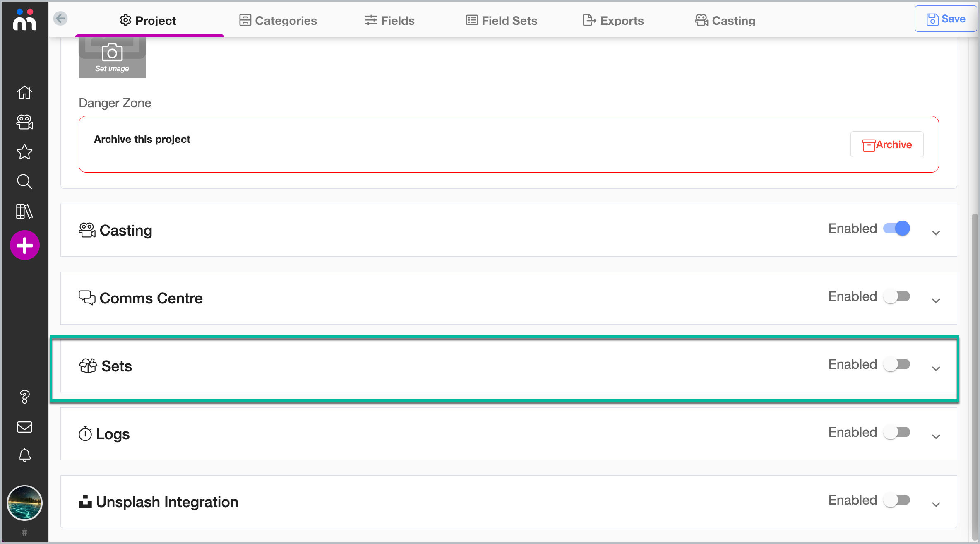Expand the Logs section chevron
The height and width of the screenshot is (544, 980).
point(936,436)
